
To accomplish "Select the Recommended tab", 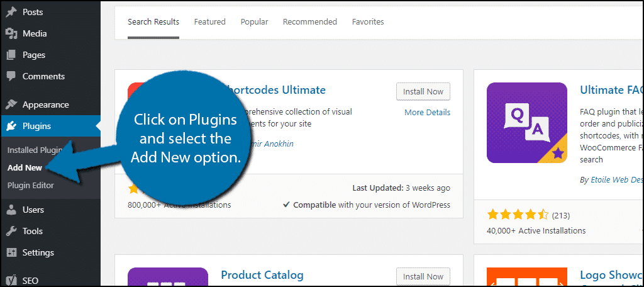I will [310, 22].
